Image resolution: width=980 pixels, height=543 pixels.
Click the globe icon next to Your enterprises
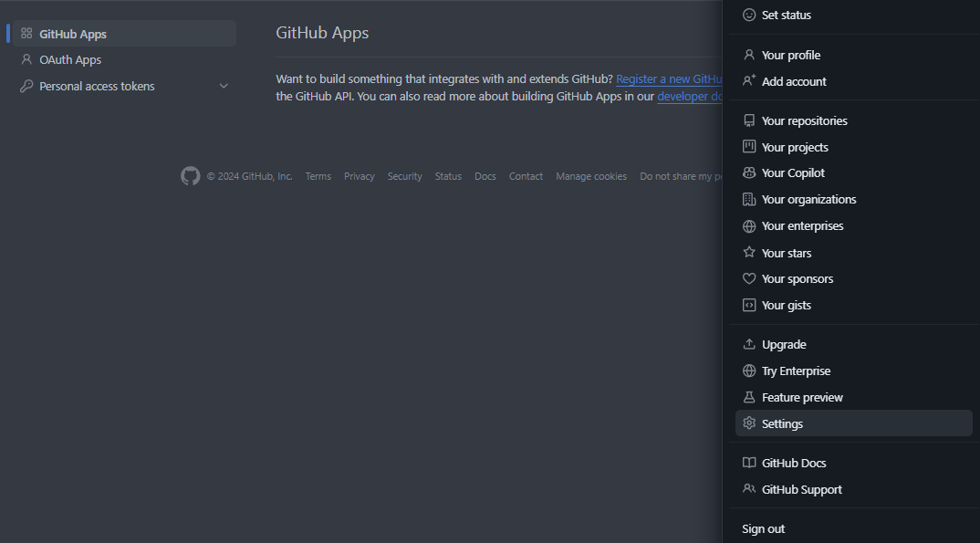coord(749,226)
